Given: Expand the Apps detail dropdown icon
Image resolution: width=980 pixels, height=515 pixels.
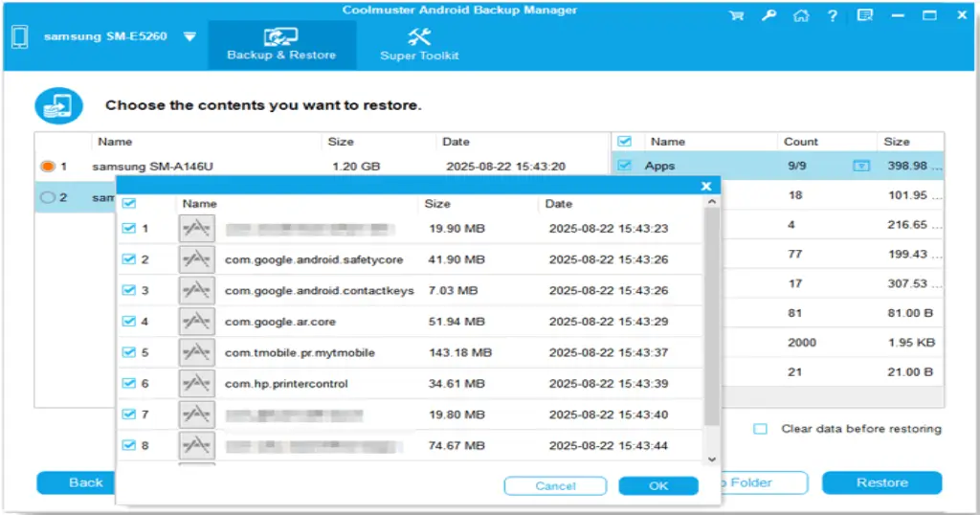Looking at the screenshot, I should 861,166.
